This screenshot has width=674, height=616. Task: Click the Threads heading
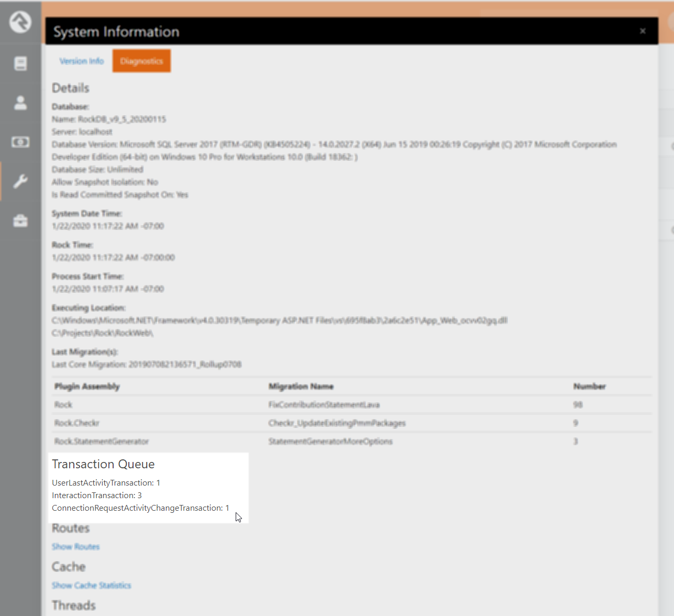pyautogui.click(x=74, y=606)
